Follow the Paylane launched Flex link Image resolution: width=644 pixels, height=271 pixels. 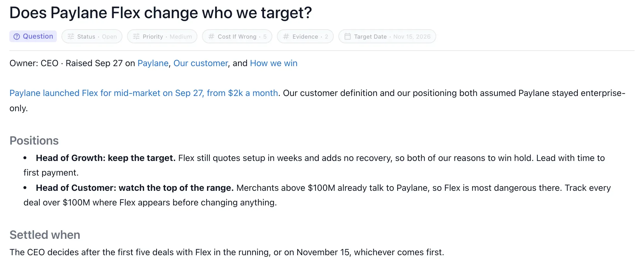pyautogui.click(x=144, y=93)
